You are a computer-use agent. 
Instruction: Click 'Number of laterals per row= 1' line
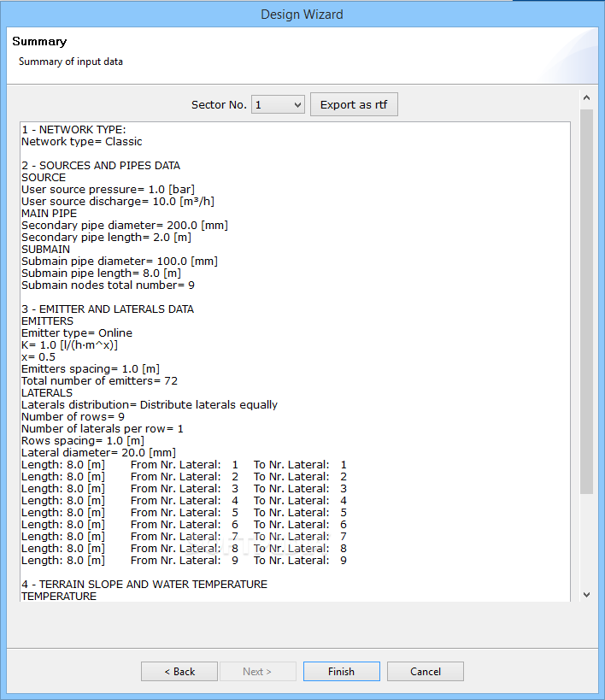click(103, 429)
